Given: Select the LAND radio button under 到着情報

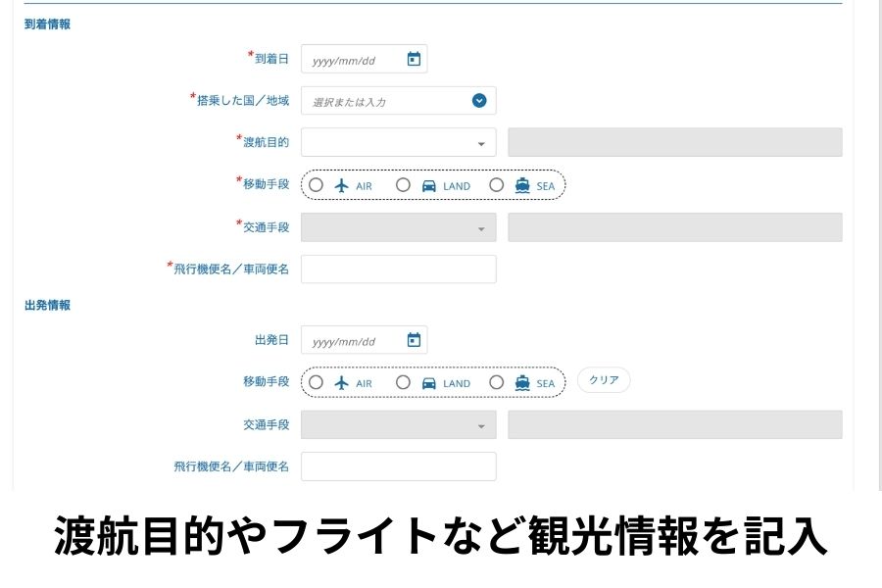Looking at the screenshot, I should pos(403,184).
